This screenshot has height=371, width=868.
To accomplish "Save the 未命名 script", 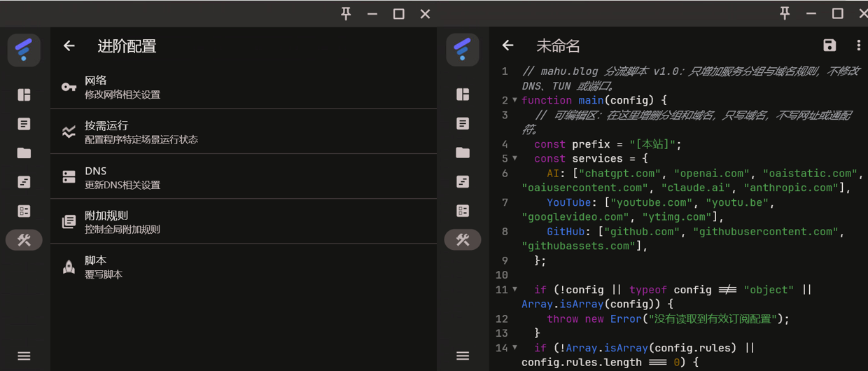I will [829, 45].
